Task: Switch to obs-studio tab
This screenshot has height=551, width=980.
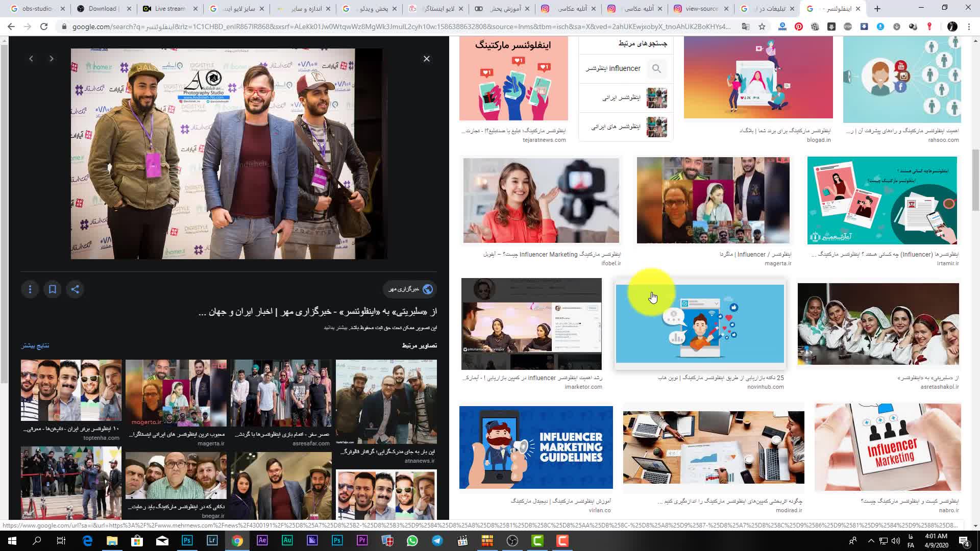Action: pos(36,9)
